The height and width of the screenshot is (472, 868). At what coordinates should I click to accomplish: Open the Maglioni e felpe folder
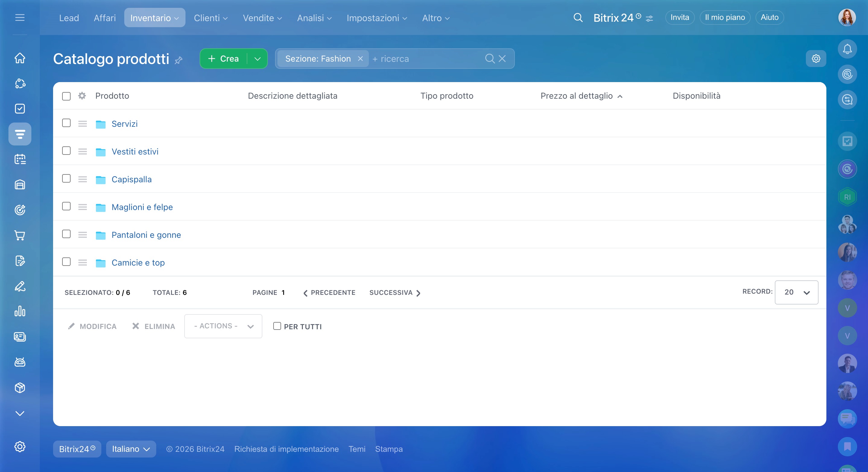[142, 207]
